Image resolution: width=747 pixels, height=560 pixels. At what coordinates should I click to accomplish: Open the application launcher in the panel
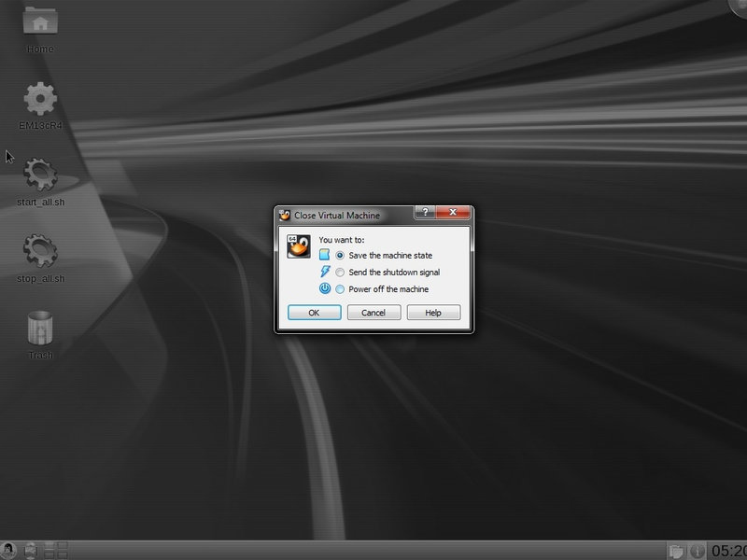coord(8,550)
